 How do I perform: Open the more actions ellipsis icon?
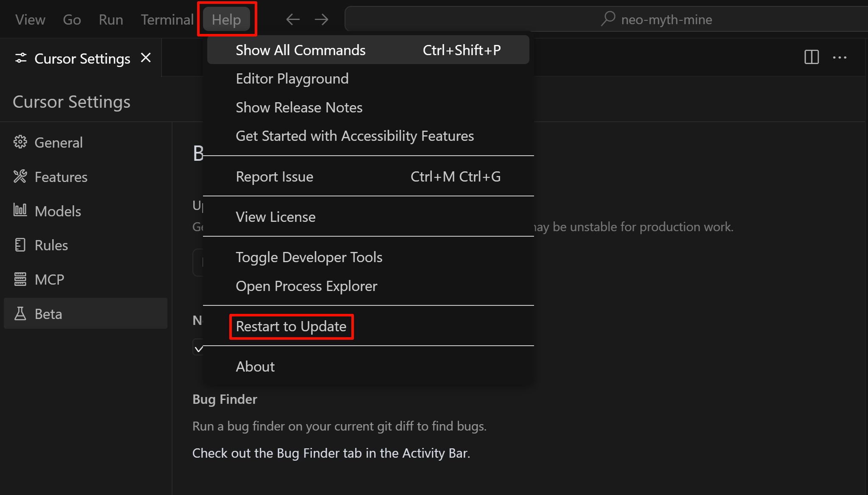pyautogui.click(x=840, y=57)
